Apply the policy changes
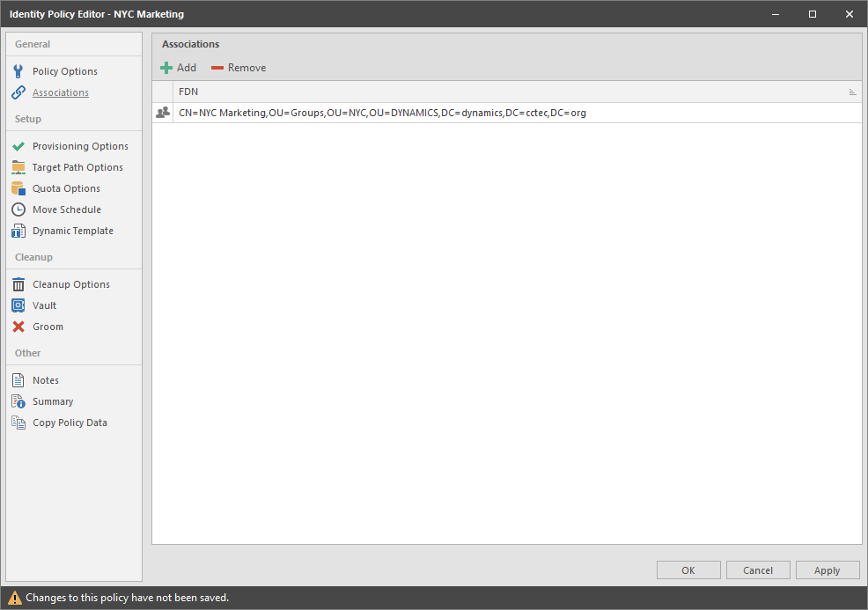The width and height of the screenshot is (868, 610). click(x=827, y=570)
